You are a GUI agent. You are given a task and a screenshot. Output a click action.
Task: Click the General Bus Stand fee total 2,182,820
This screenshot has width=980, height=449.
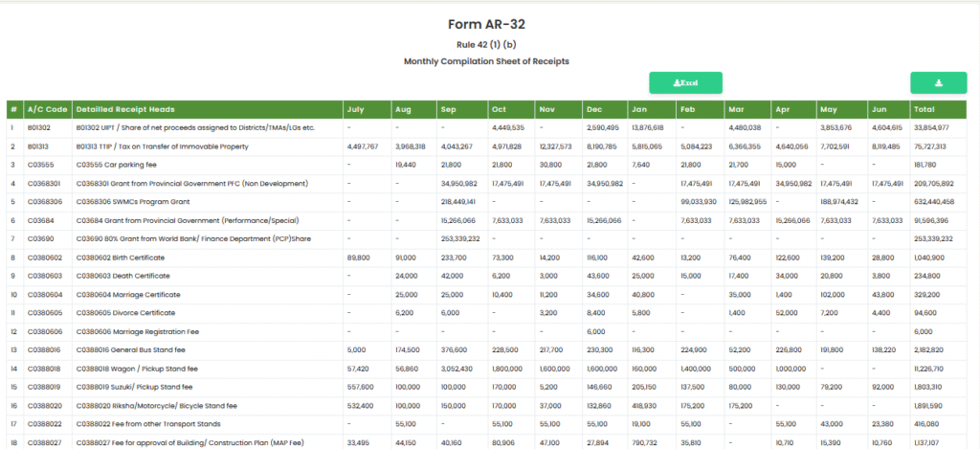[x=930, y=349]
